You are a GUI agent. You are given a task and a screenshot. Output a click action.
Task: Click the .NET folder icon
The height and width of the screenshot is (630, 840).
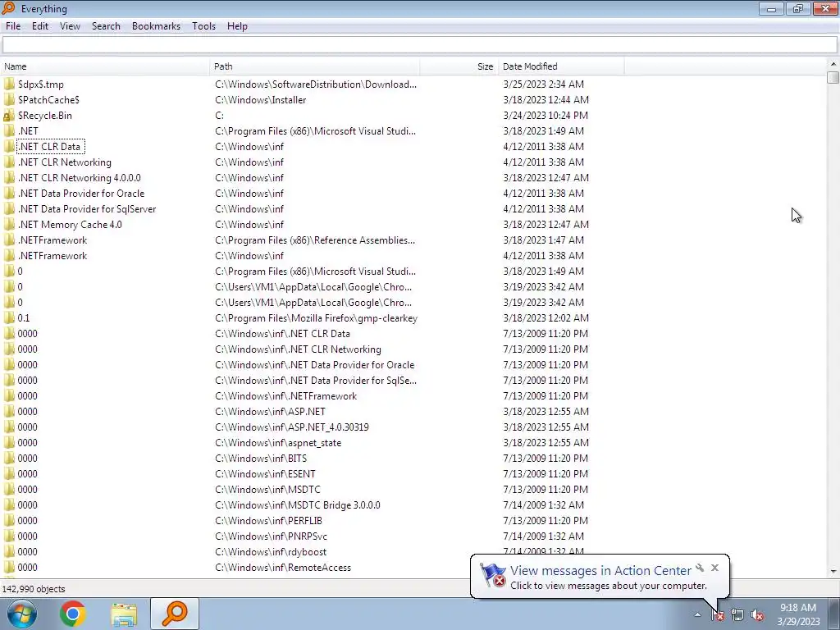[9, 130]
